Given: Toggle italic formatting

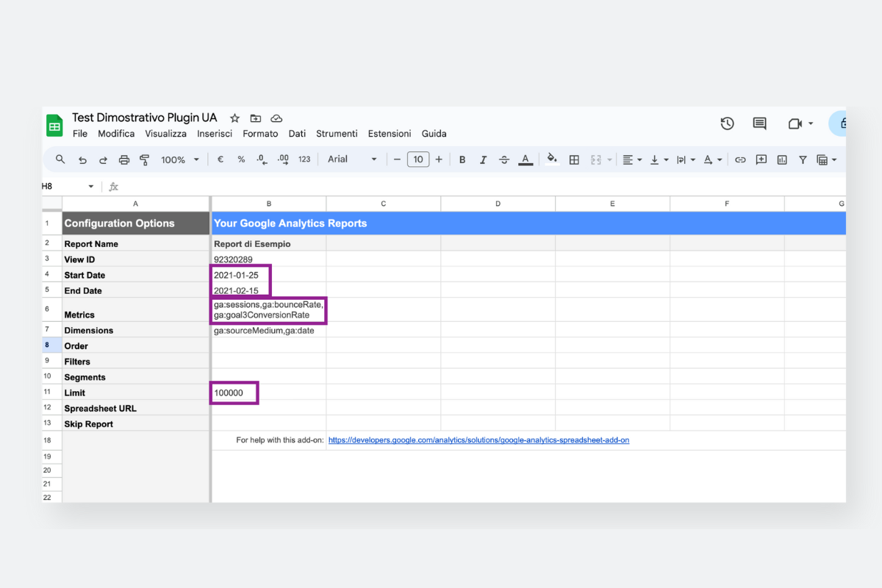Looking at the screenshot, I should (483, 159).
